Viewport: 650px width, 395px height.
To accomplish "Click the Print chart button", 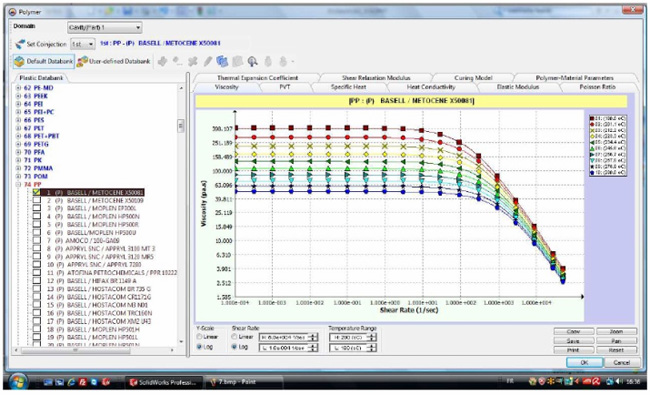I will click(573, 350).
